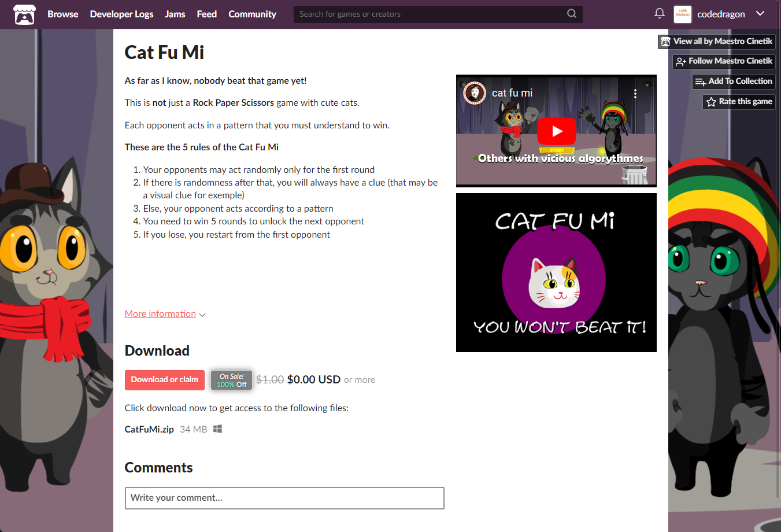This screenshot has height=532, width=781.
Task: Add the game to a collection
Action: point(734,82)
